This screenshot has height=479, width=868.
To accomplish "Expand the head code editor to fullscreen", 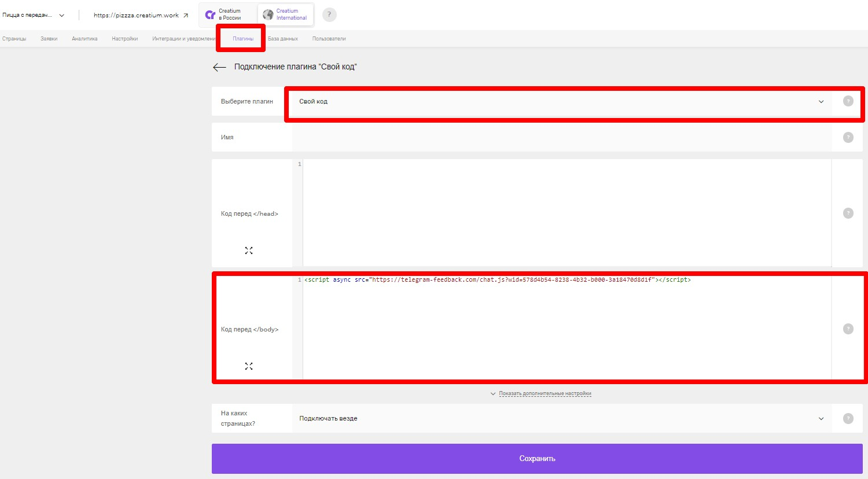I will (249, 250).
